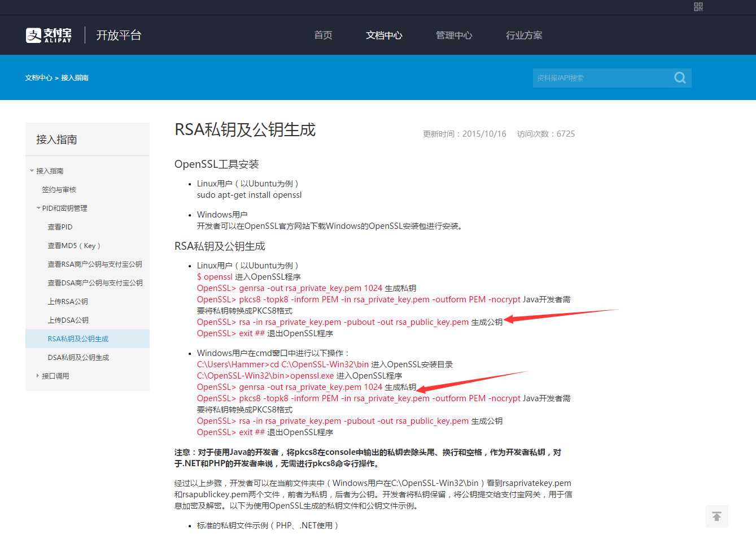
Task: Click the Windows用户在cmd窗口中进行以下操作 line
Action: pyautogui.click(x=273, y=353)
